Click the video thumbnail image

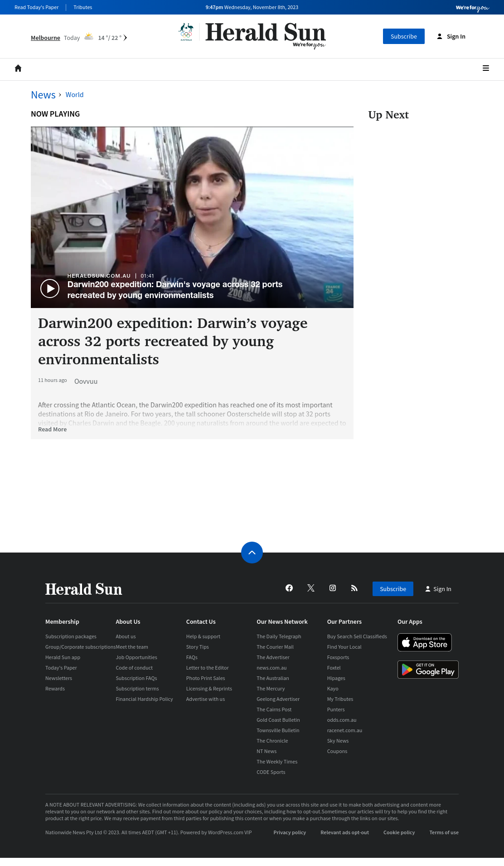pos(192,217)
